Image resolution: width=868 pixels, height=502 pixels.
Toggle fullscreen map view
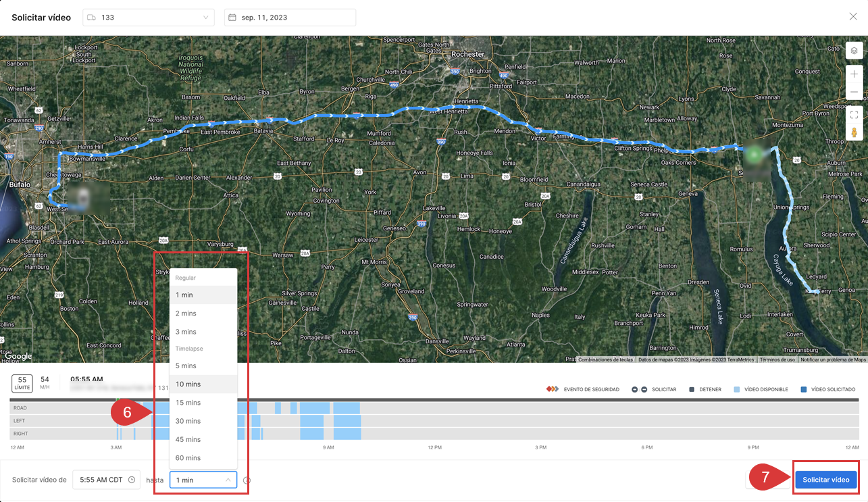tap(854, 114)
